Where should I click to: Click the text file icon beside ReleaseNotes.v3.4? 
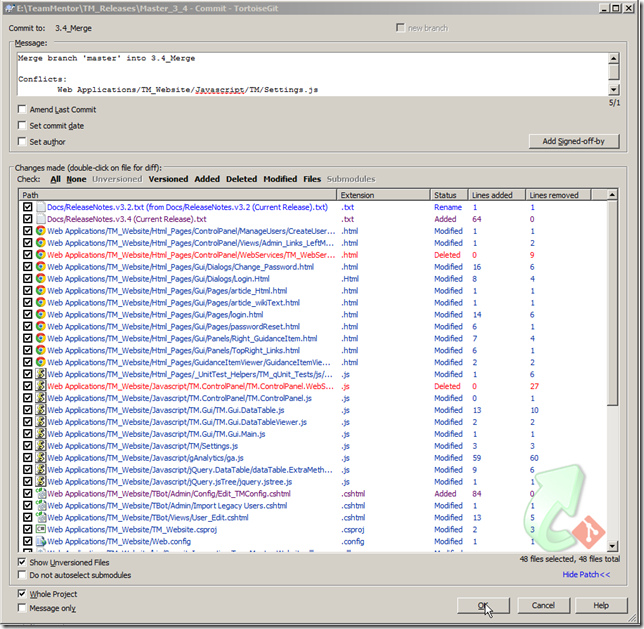point(40,219)
